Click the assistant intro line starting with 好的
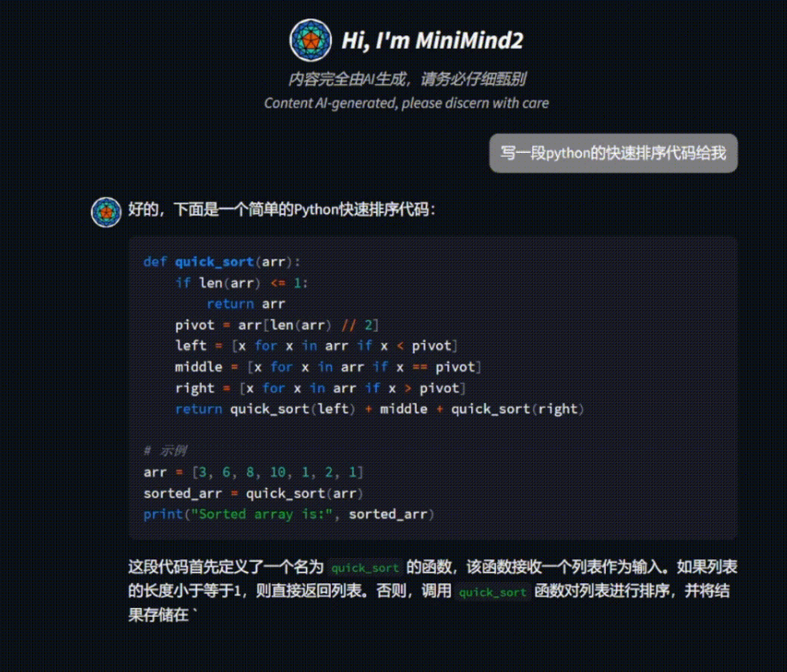Screen dimensions: 787x672 click(x=282, y=211)
